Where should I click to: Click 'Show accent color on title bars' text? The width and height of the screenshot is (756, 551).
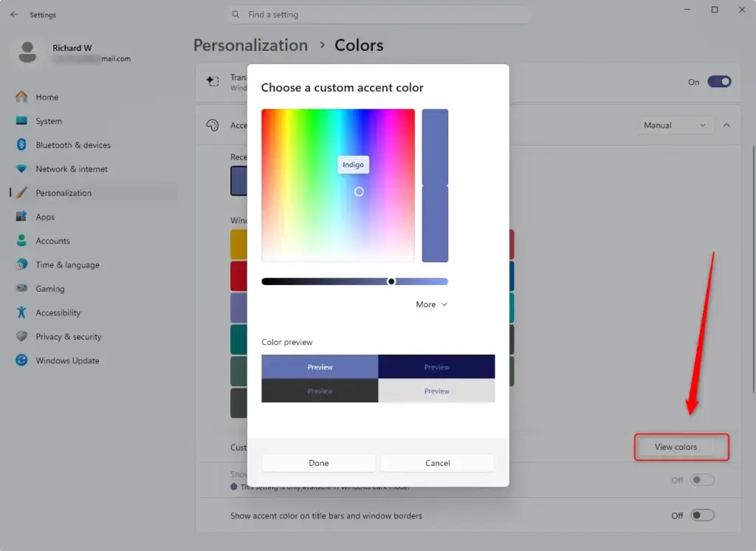pos(326,516)
